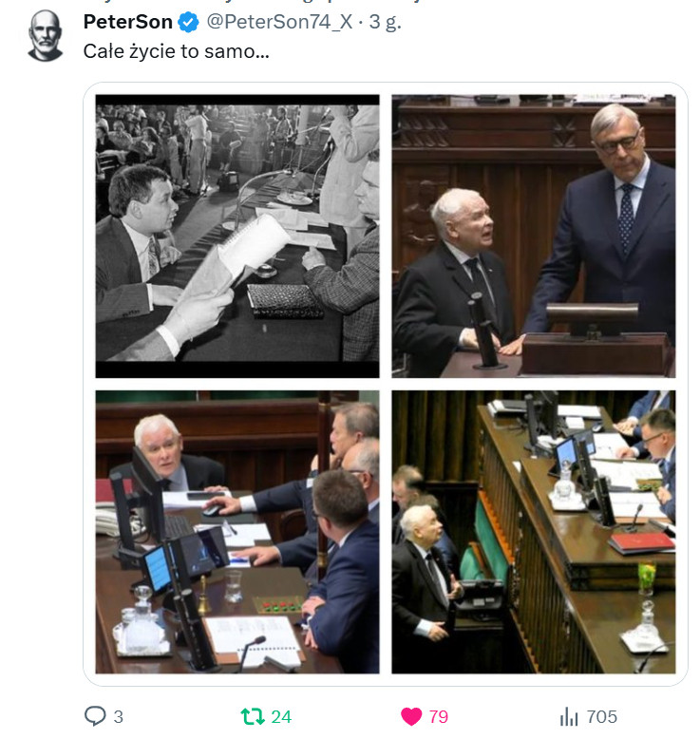Click the retweet count 24
Screen dimensions: 700x739
(x=281, y=717)
